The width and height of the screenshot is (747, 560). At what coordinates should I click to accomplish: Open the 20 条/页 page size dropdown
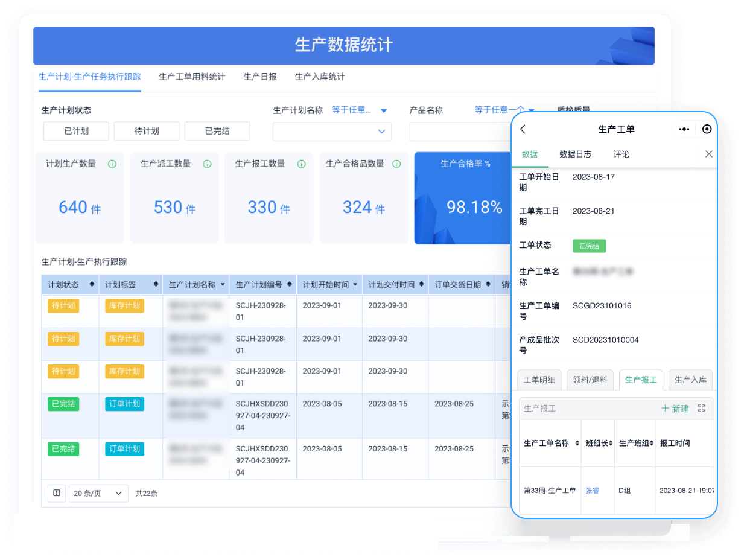tap(98, 492)
